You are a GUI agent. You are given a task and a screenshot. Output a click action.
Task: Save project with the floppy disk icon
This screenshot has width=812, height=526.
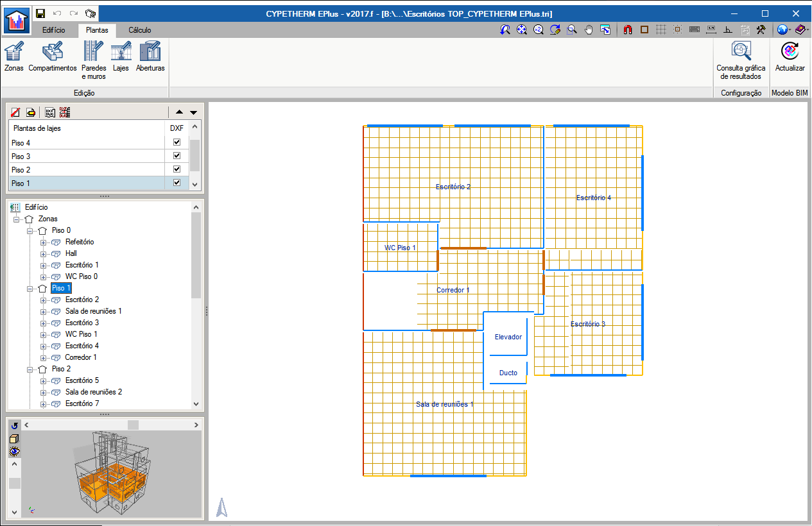click(40, 13)
